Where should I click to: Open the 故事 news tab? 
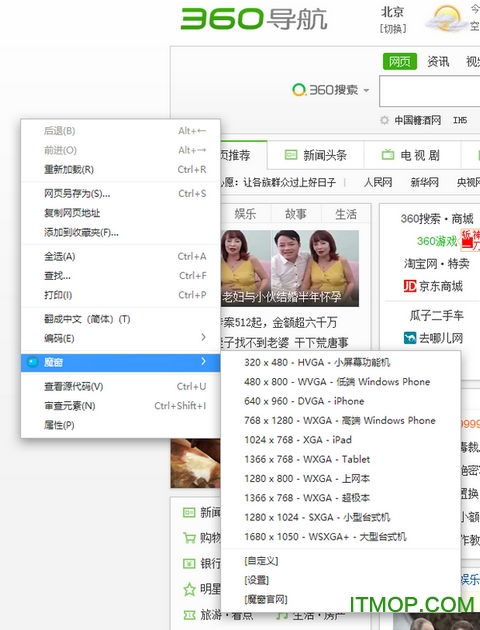coord(296,214)
